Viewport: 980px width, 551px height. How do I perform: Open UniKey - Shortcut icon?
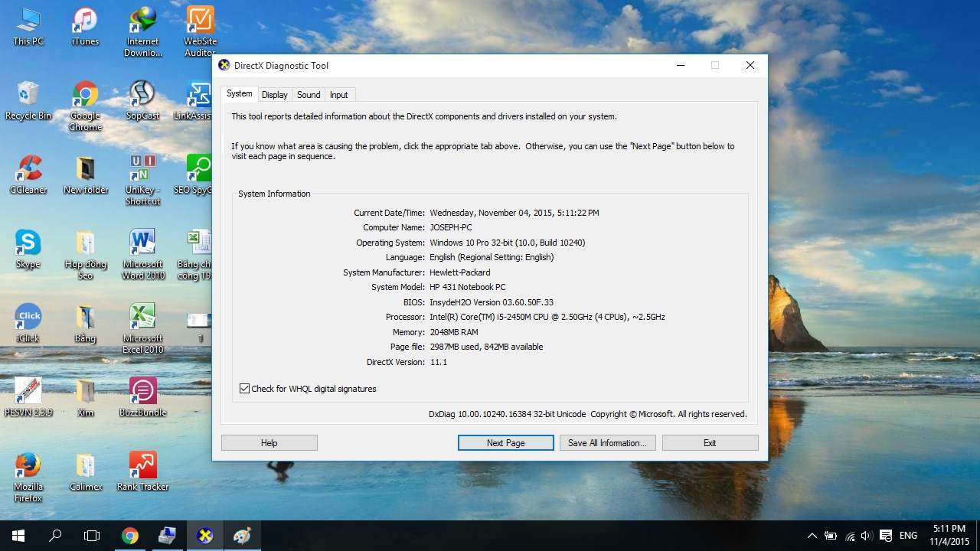pyautogui.click(x=143, y=181)
